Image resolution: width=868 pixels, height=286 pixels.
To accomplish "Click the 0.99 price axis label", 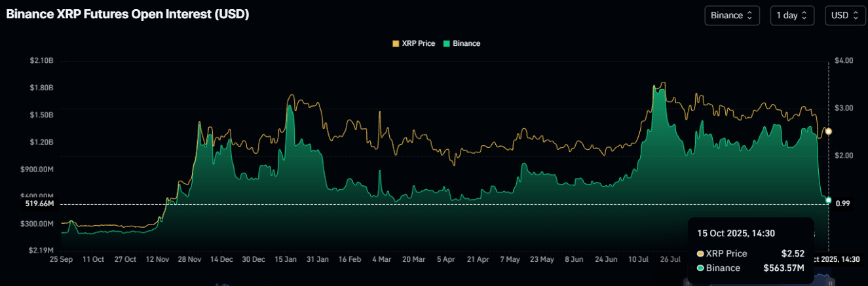I will (x=842, y=204).
